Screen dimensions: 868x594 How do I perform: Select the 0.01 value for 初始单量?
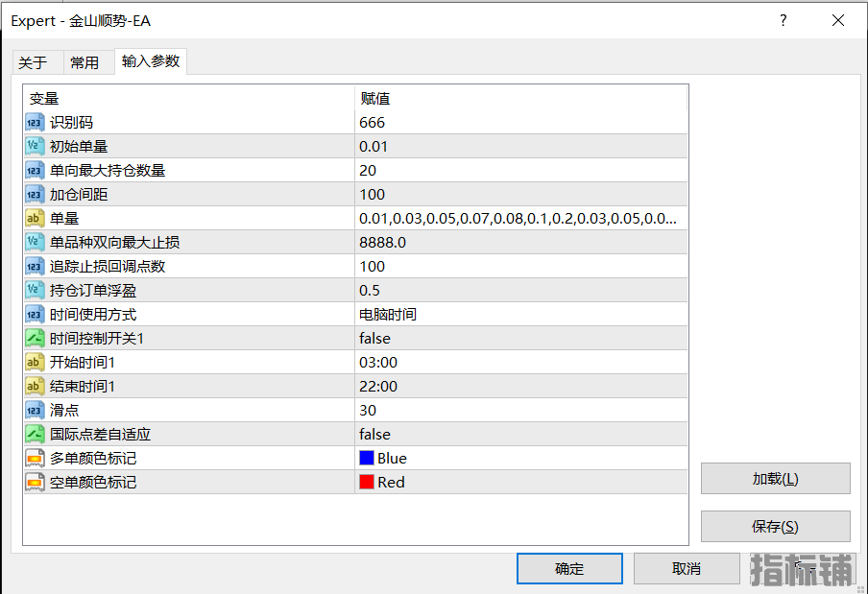[x=374, y=146]
